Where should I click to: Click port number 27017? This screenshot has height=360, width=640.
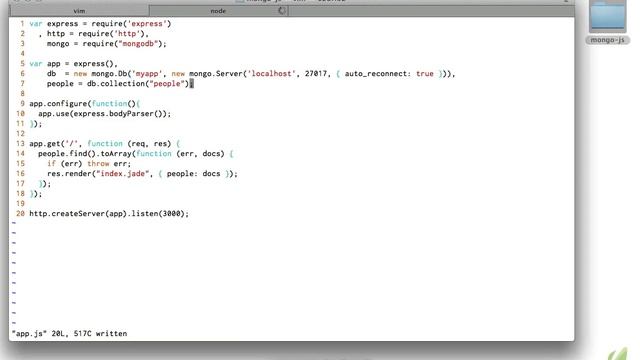point(316,73)
